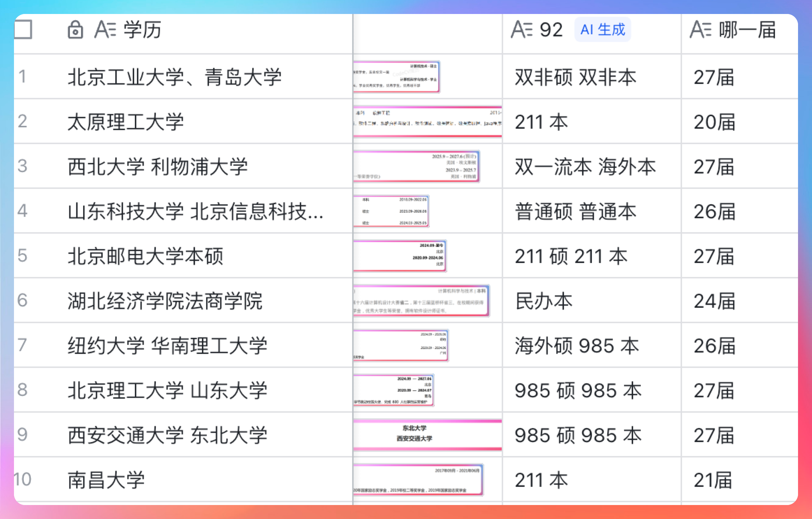Click the AI 生成 badge
812x519 pixels.
602,29
